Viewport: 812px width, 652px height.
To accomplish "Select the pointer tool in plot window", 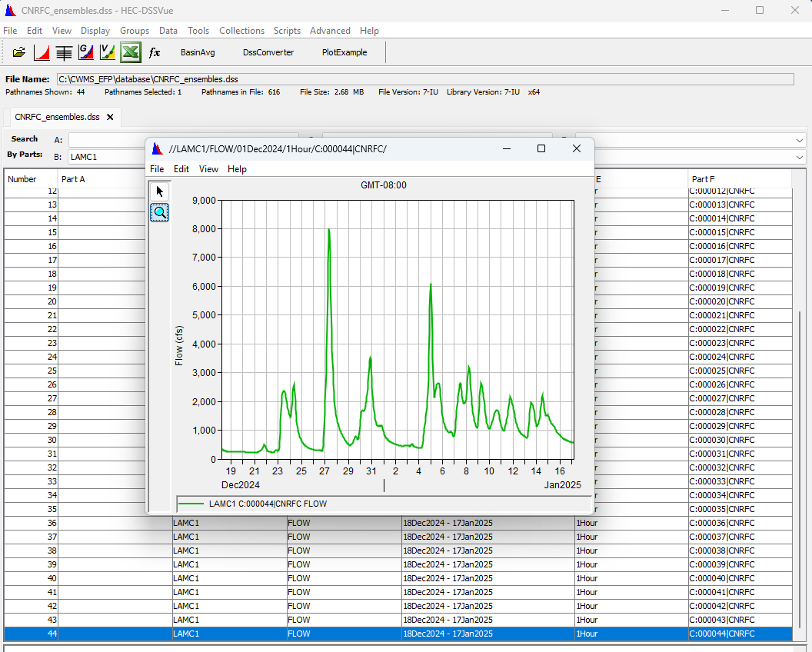I will (159, 191).
